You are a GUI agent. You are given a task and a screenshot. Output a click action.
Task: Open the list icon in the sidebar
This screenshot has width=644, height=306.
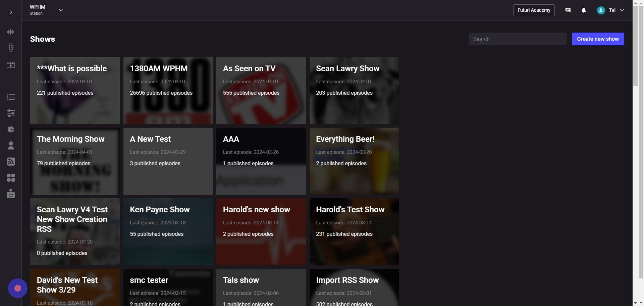pos(11,97)
